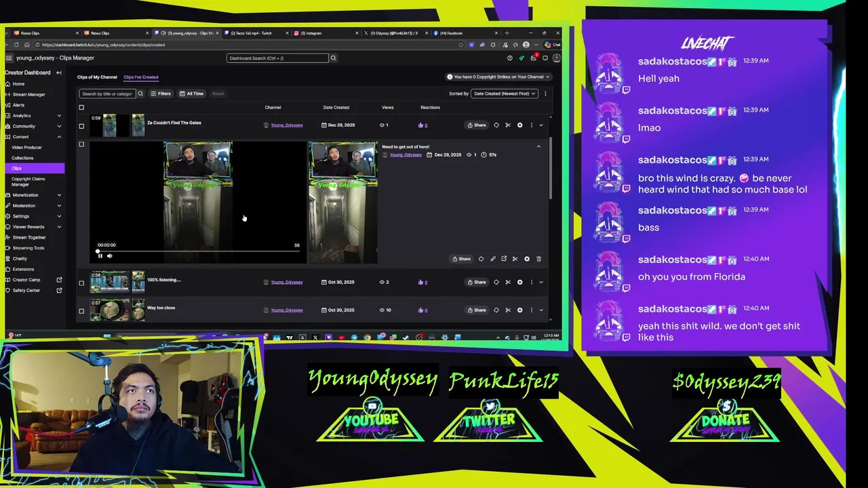Open the Date Created sort dropdown
Viewport: 868px width, 488px height.
click(x=505, y=94)
